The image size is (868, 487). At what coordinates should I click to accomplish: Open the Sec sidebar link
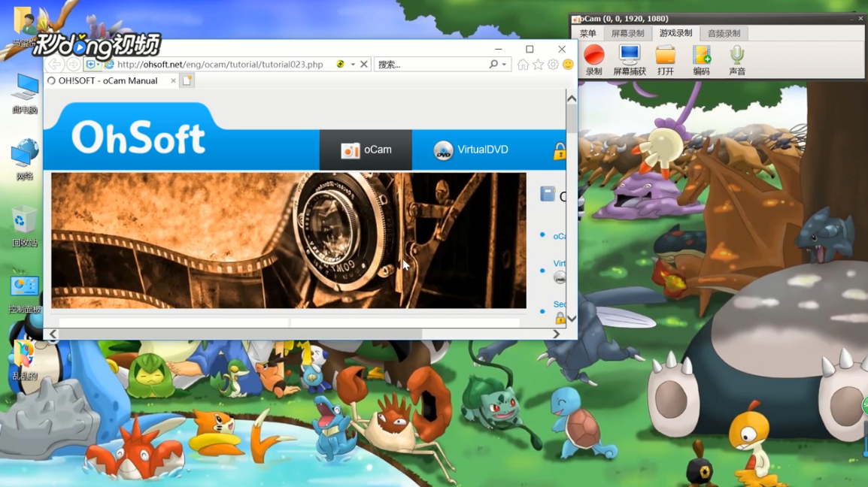[x=559, y=304]
